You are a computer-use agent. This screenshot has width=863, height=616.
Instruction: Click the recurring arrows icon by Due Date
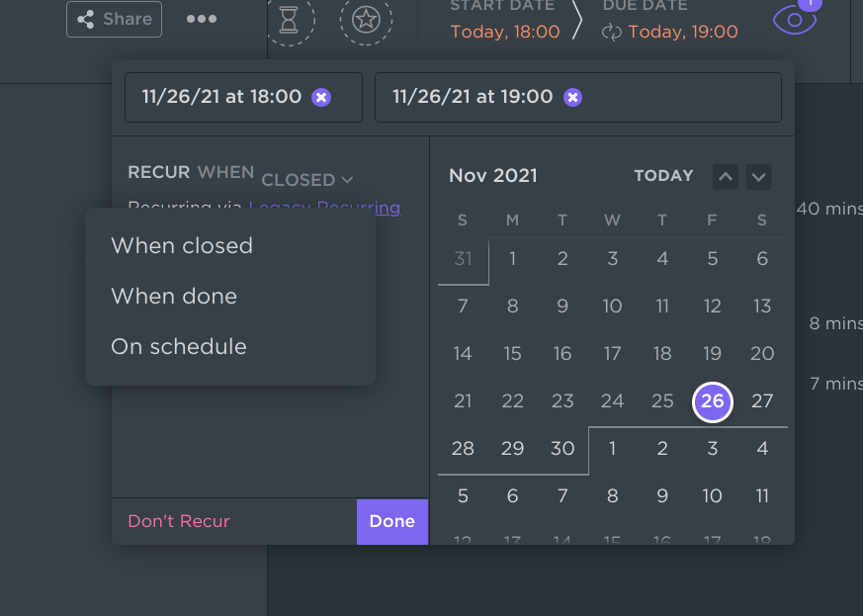tap(612, 32)
